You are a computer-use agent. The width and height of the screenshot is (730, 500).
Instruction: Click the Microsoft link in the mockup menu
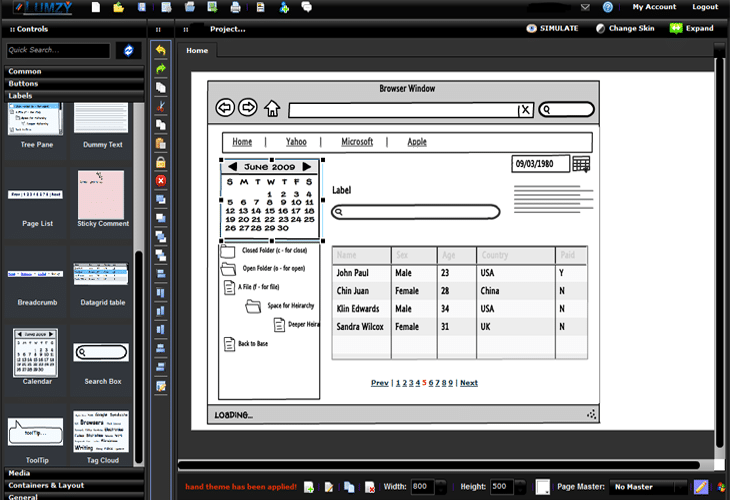tap(357, 142)
